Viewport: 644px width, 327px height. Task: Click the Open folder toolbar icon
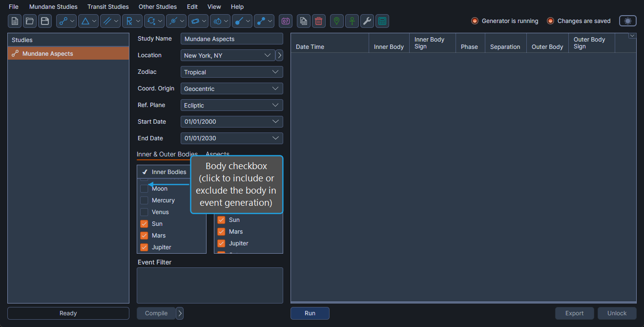click(x=30, y=21)
